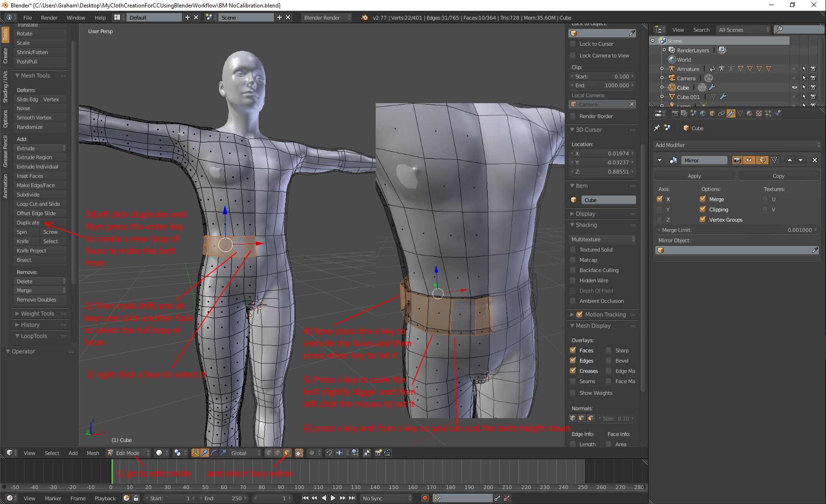826x504 pixels.
Task: Click the timeline record button
Action: pos(425,498)
